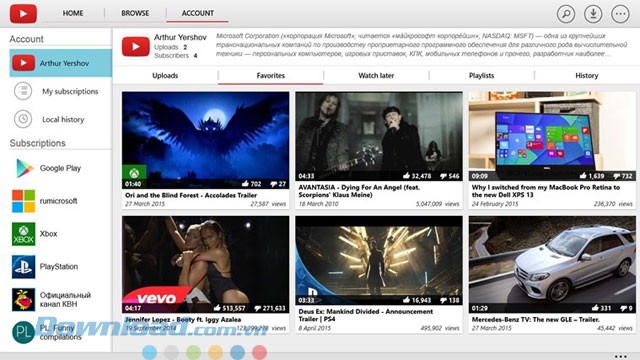Click the channel description text about Microsoft Corporation
This screenshot has height=360, width=640.
[421, 45]
